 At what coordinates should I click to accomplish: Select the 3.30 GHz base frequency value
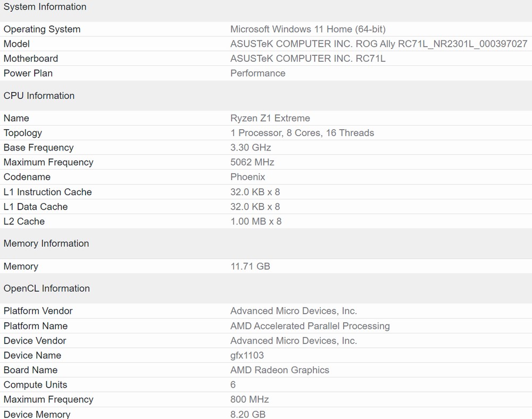click(x=251, y=148)
